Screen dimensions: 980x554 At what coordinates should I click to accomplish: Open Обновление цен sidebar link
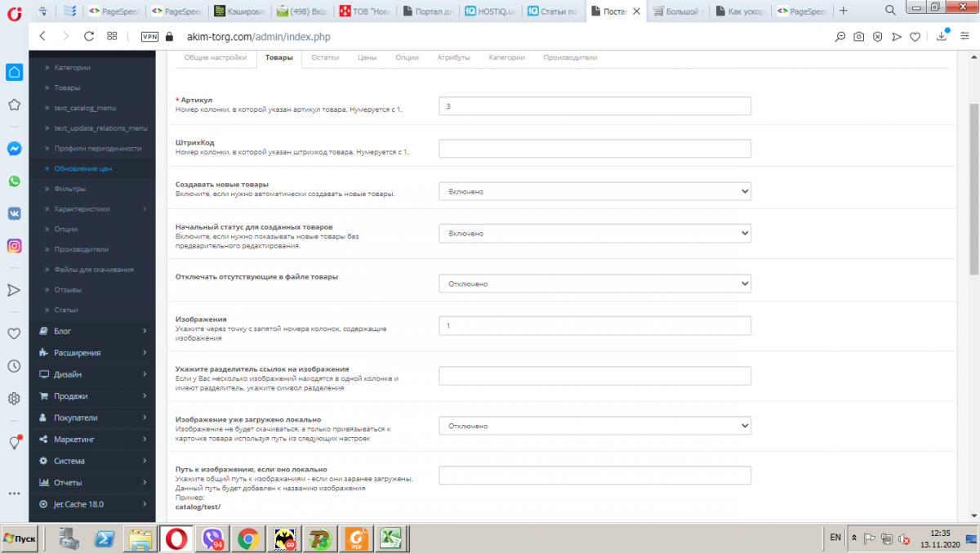point(83,168)
